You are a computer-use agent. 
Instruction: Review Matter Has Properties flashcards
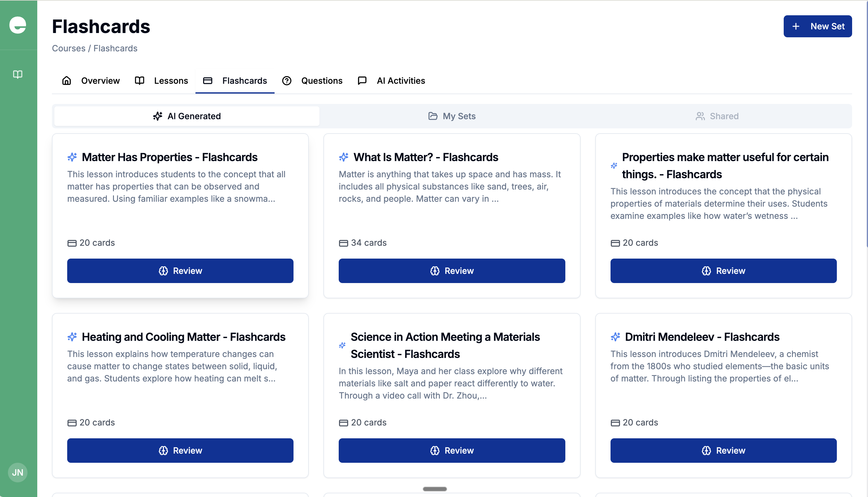pos(180,271)
